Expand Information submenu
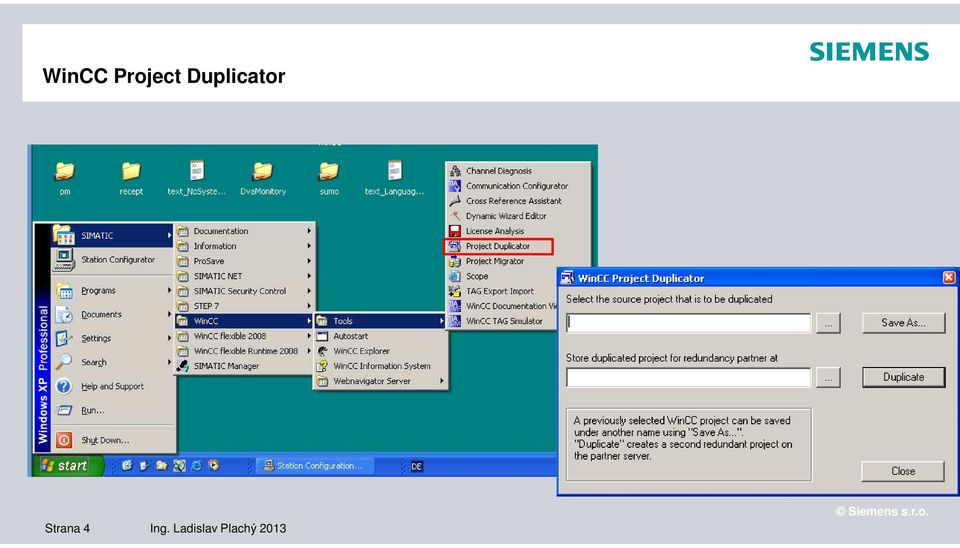960x548 pixels. click(245, 246)
